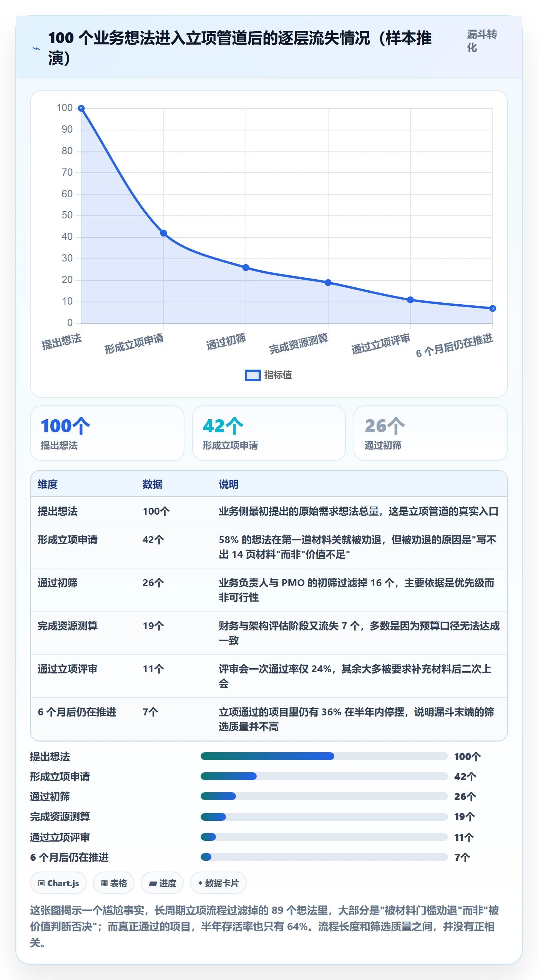Viewport: 538px width, 980px height.
Task: Open the 42个 形成立项申请 data card
Action: pyautogui.click(x=269, y=433)
